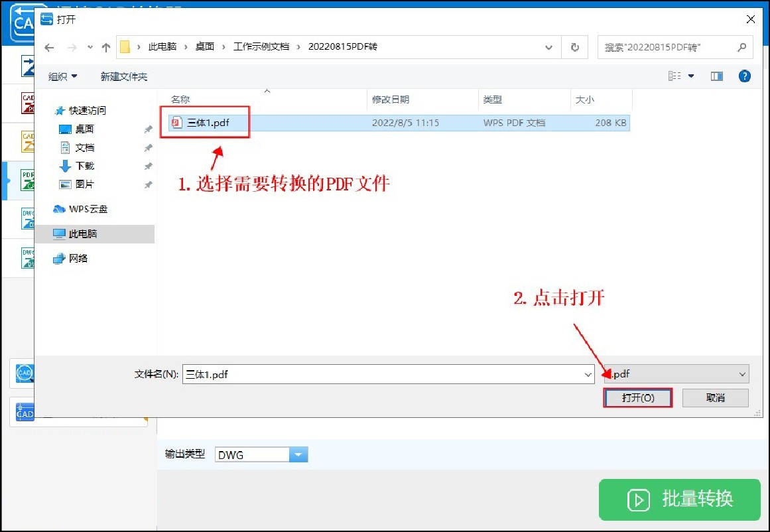
Task: Unpin 下载 from Quick Access
Action: [147, 166]
